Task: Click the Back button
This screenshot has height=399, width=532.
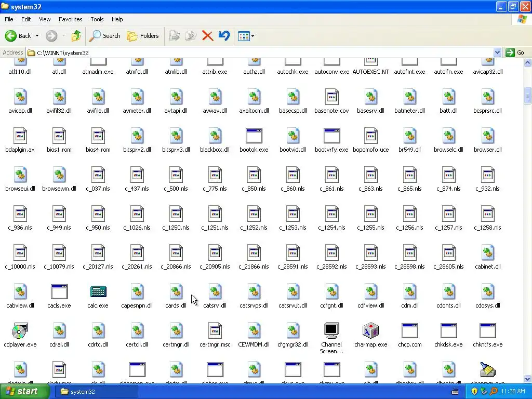Action: click(x=19, y=36)
